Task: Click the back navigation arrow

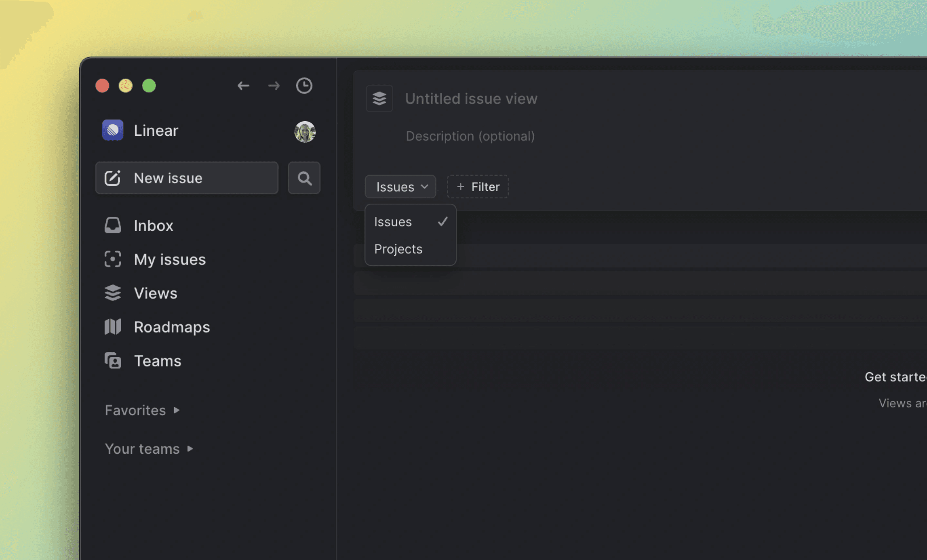Action: (243, 86)
